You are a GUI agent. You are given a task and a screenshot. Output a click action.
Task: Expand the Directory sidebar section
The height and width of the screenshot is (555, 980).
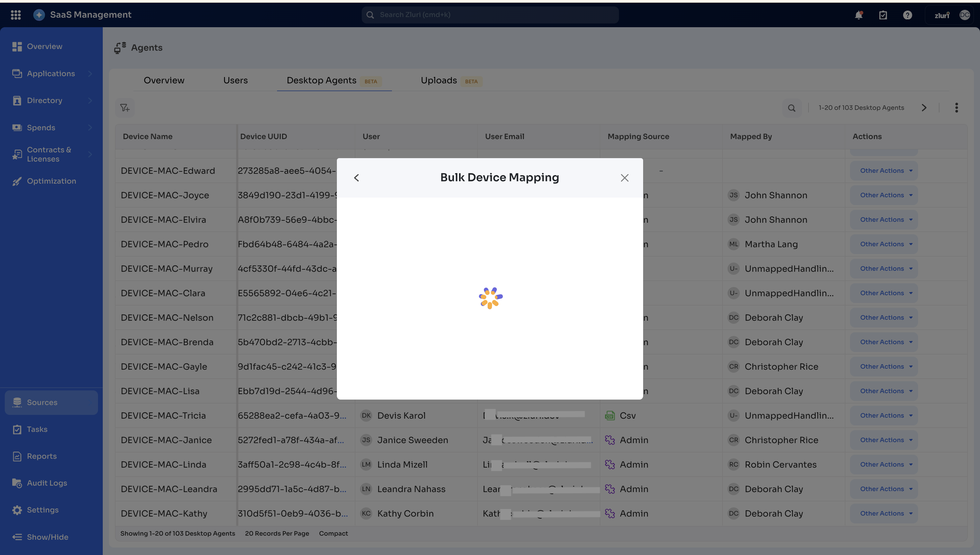point(90,101)
